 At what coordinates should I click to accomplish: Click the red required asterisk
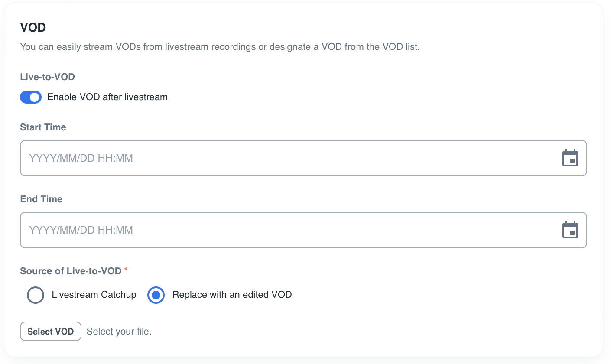coord(126,270)
